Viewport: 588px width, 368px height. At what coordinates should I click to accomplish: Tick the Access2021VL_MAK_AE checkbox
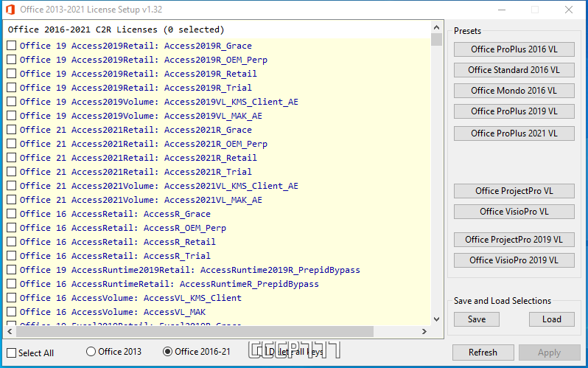[x=12, y=200]
